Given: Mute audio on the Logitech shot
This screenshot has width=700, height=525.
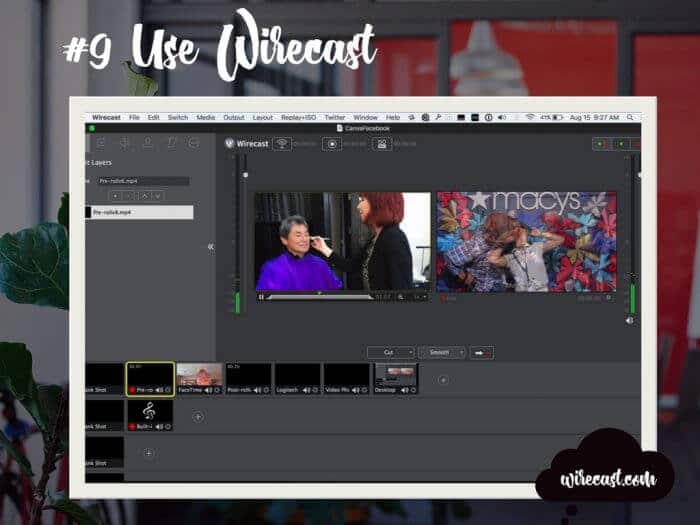Looking at the screenshot, I should [308, 390].
